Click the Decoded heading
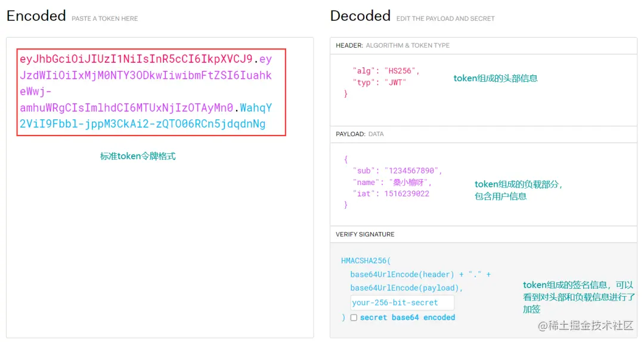The height and width of the screenshot is (342, 644). pyautogui.click(x=360, y=16)
